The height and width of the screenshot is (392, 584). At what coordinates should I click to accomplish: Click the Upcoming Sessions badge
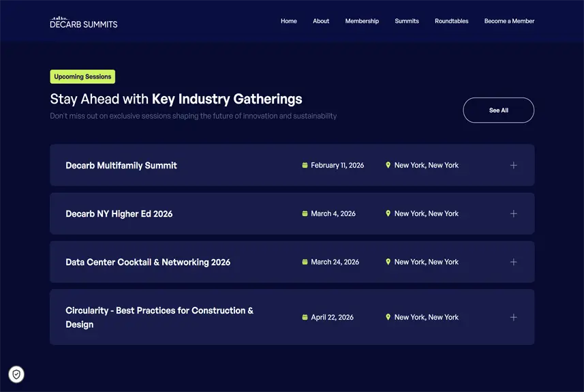[x=82, y=76]
